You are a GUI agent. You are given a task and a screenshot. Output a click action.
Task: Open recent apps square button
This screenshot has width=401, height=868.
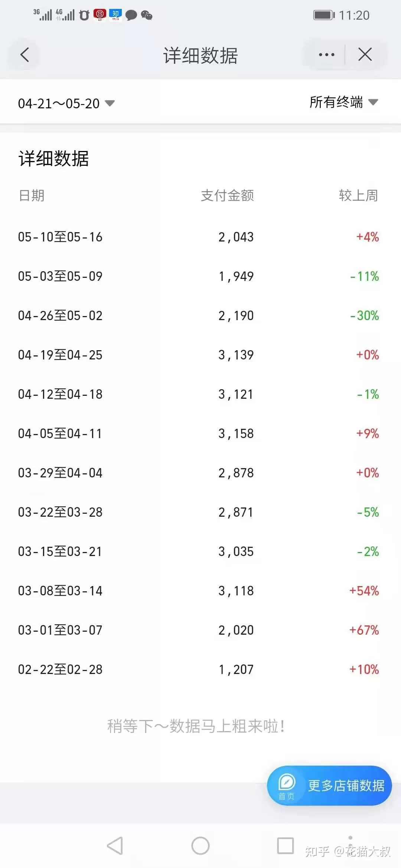click(x=286, y=845)
